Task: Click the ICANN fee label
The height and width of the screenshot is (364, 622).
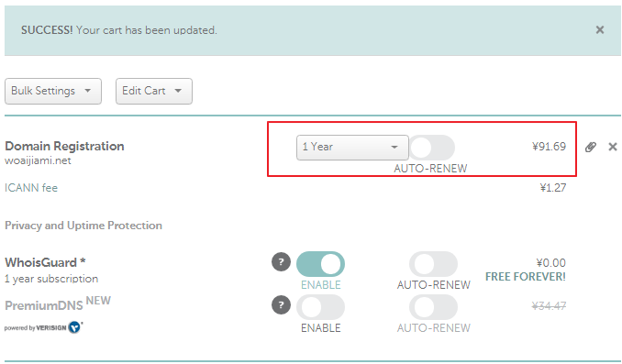Action: click(31, 188)
